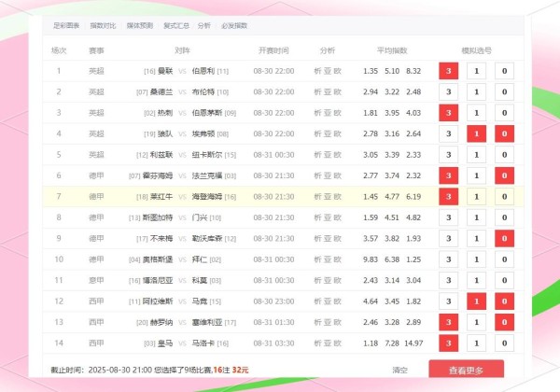The image size is (560, 392).
Task: Open the 足彩图表 tab
Action: coord(66,26)
